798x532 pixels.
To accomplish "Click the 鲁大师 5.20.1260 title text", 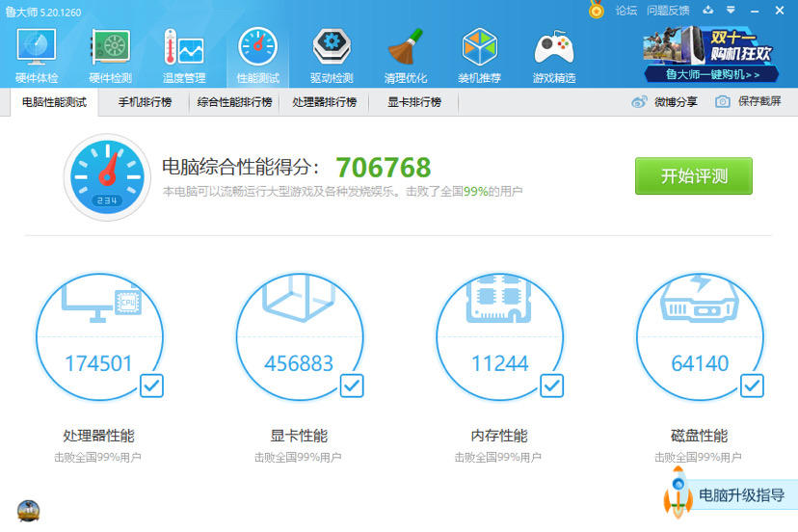I will 43,12.
